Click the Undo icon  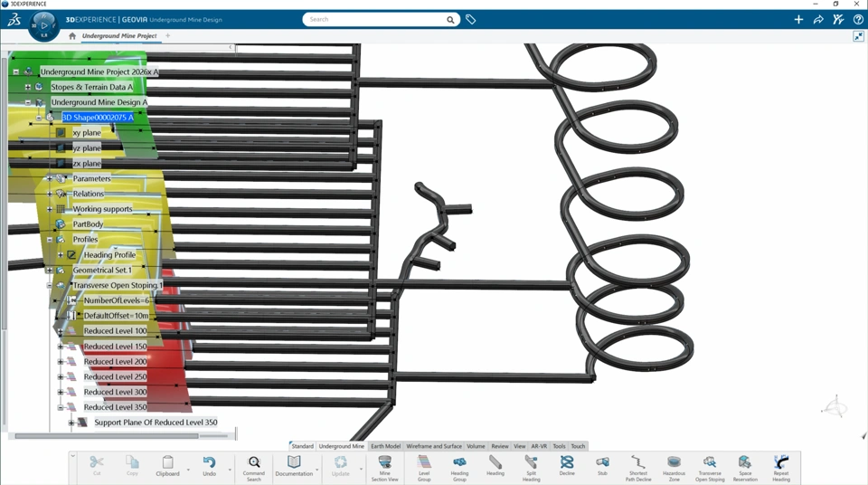tap(209, 462)
